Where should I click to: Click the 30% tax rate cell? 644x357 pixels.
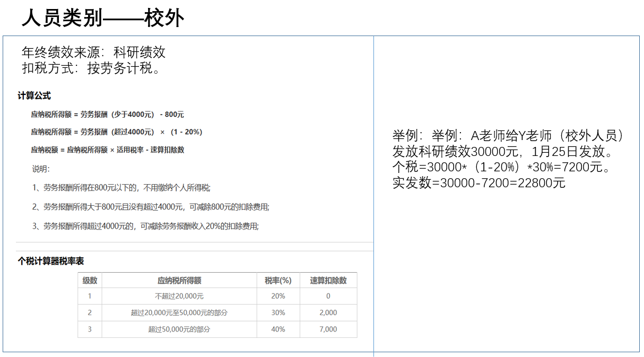click(278, 312)
